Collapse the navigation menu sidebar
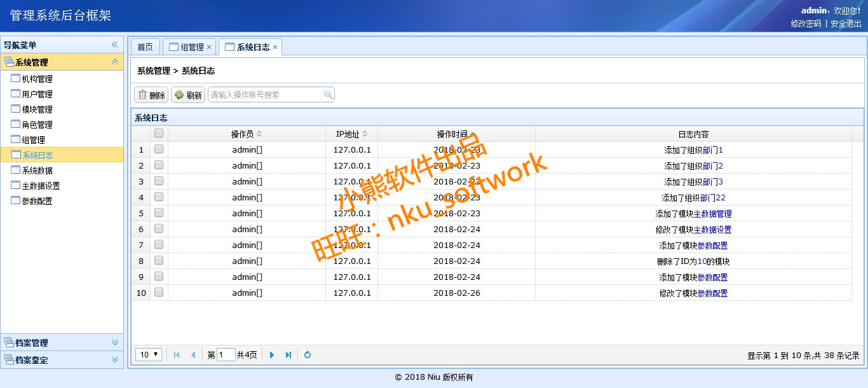 pos(115,45)
